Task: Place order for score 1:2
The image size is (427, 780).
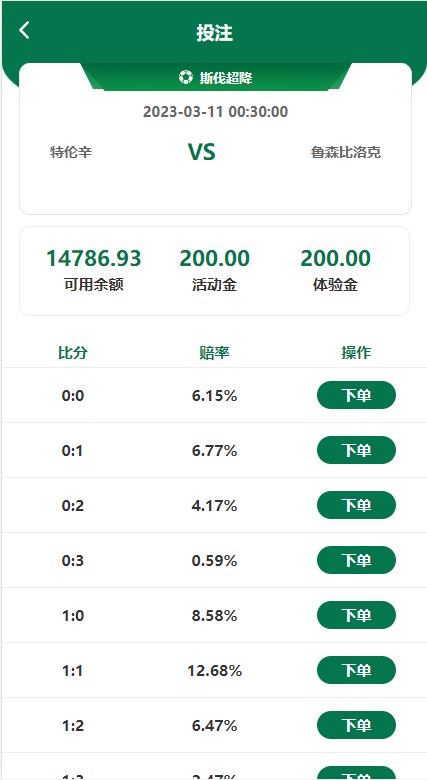Action: pos(356,725)
